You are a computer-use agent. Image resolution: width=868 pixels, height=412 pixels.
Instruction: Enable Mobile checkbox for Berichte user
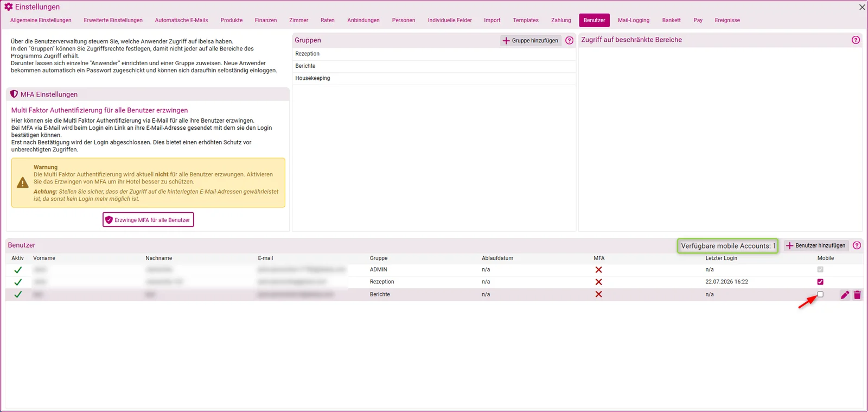coord(820,294)
